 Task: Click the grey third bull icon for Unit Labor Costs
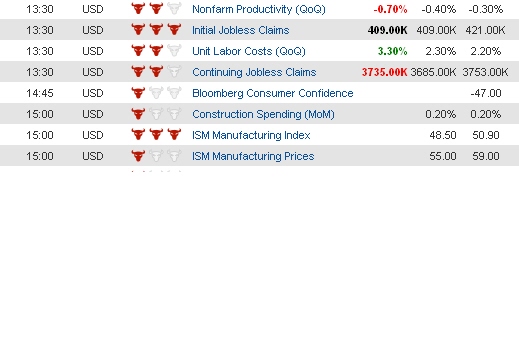(x=174, y=50)
